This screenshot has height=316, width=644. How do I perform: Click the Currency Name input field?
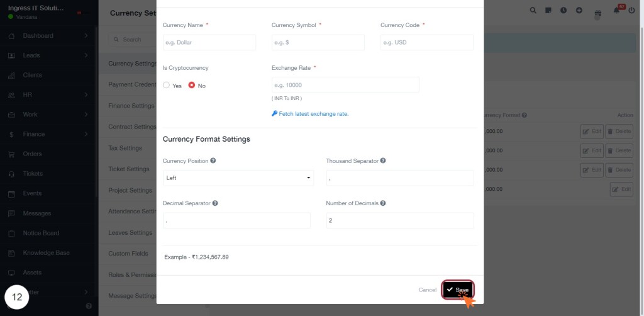(x=209, y=42)
